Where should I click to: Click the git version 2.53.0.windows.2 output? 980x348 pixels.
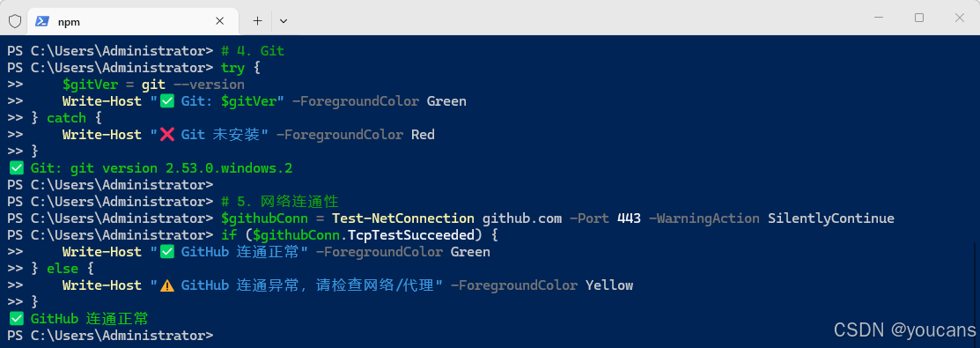[x=181, y=168]
